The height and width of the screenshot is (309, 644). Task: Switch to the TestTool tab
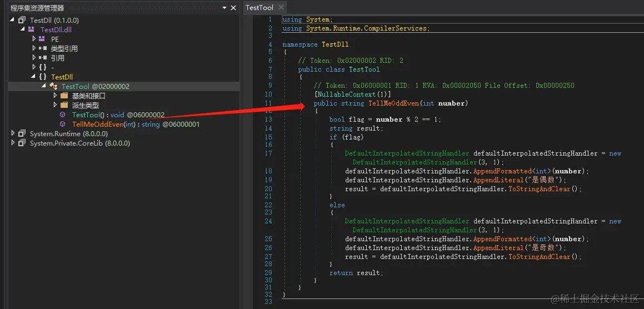pos(259,8)
